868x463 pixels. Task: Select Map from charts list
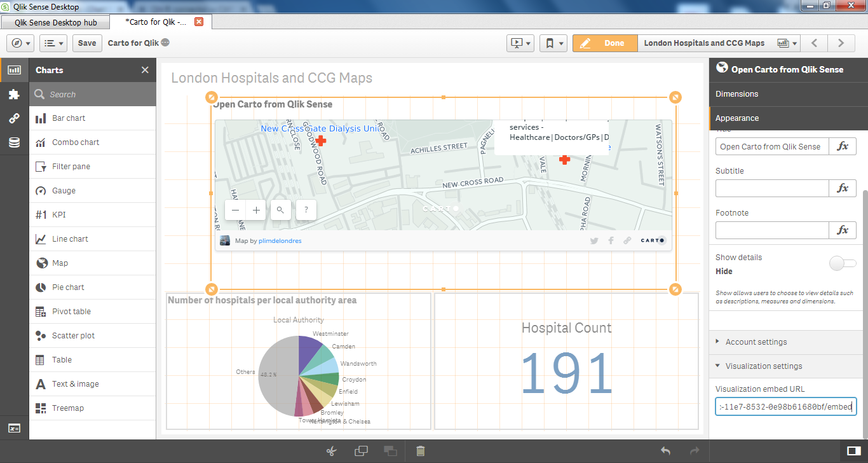pyautogui.click(x=93, y=263)
